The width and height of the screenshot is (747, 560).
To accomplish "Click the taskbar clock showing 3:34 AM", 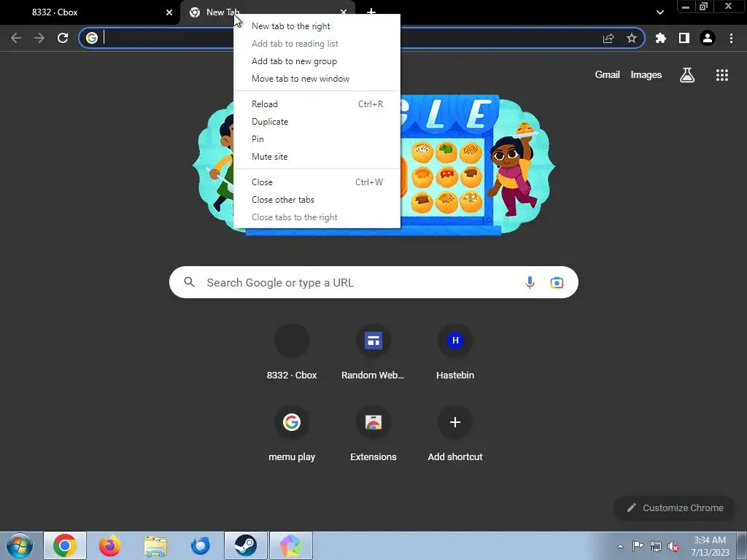I will [x=710, y=546].
